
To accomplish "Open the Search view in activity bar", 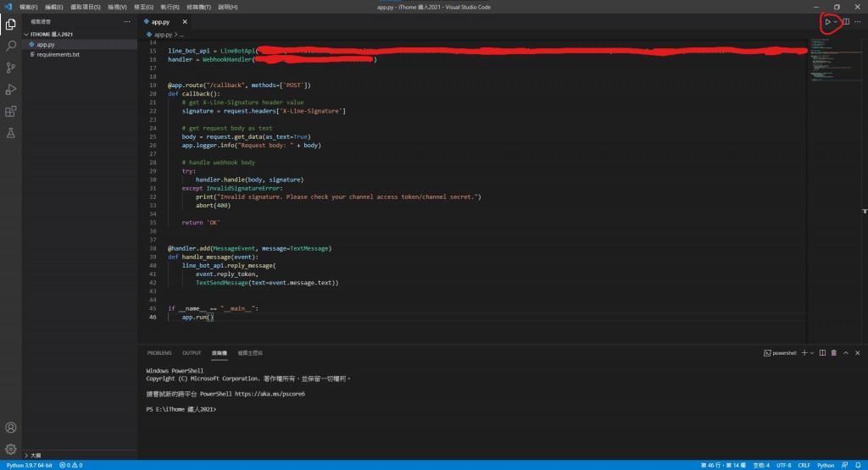I will coord(10,46).
